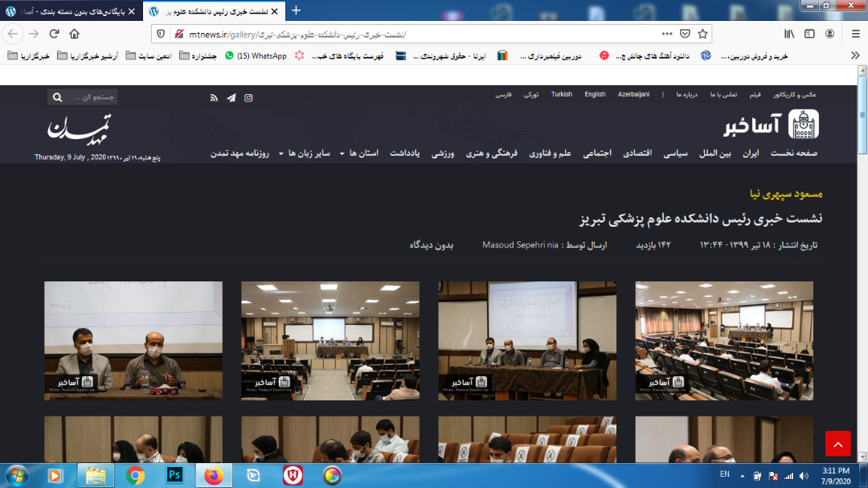Reload the page using the refresh icon
Image resolution: width=868 pixels, height=488 pixels.
point(54,34)
